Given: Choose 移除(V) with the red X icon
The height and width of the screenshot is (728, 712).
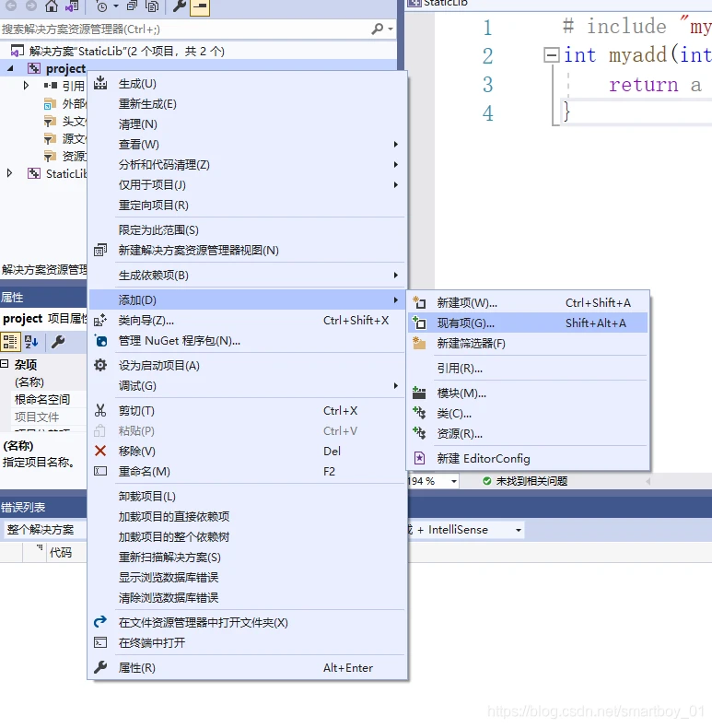Looking at the screenshot, I should [x=136, y=452].
